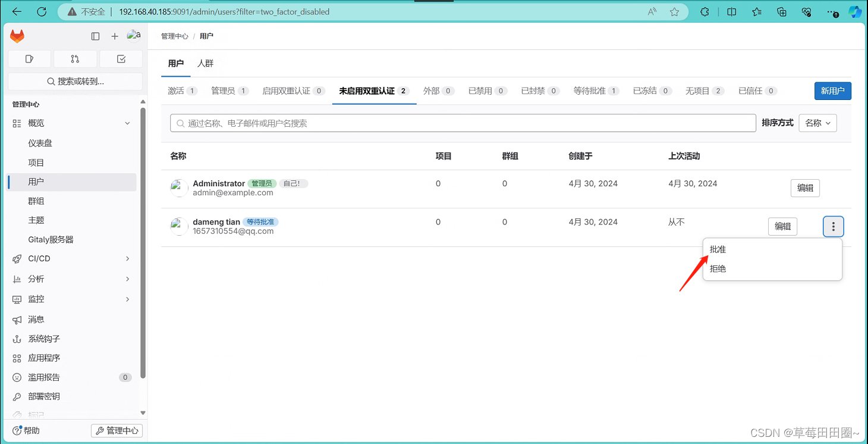Screen dimensions: 868x444
Task: Expand the CI/CD sidebar section
Action: coord(72,259)
